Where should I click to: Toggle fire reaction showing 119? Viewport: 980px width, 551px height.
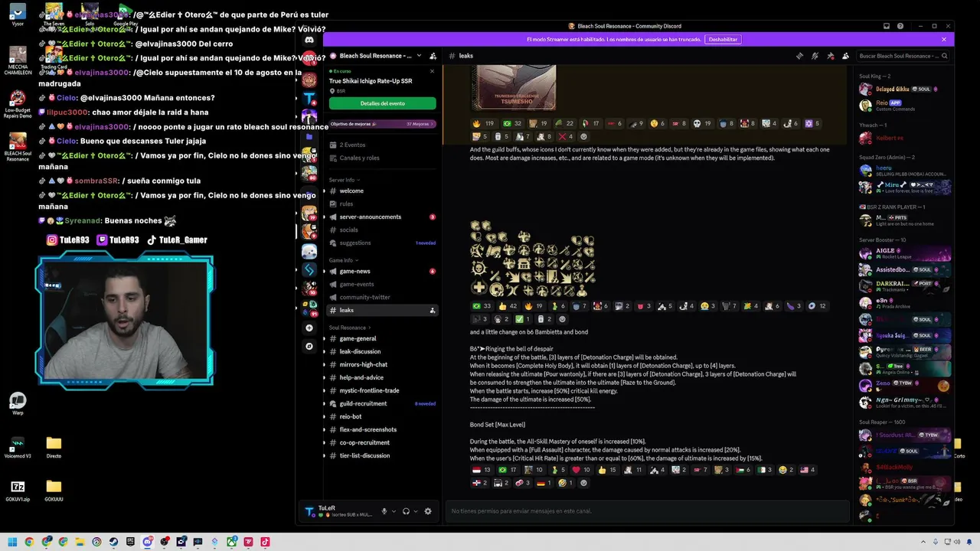(483, 123)
